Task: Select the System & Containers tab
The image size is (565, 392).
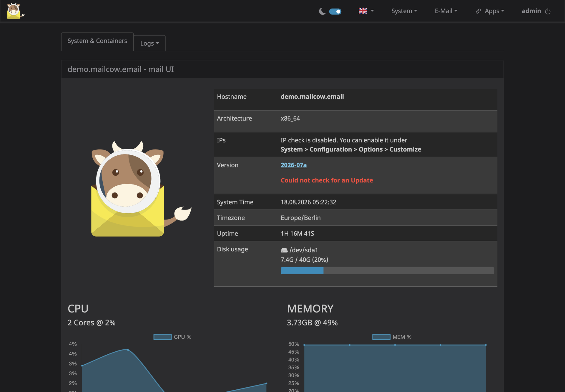Action: tap(97, 41)
